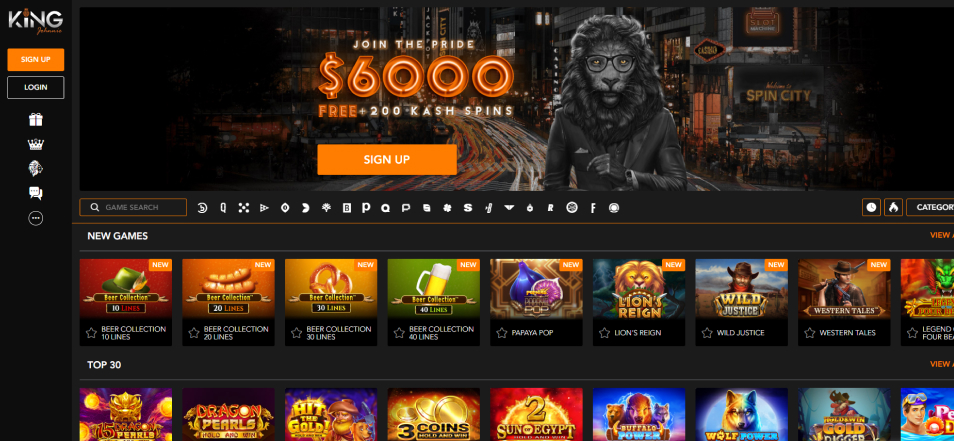Open View All for Top 30

click(x=942, y=364)
